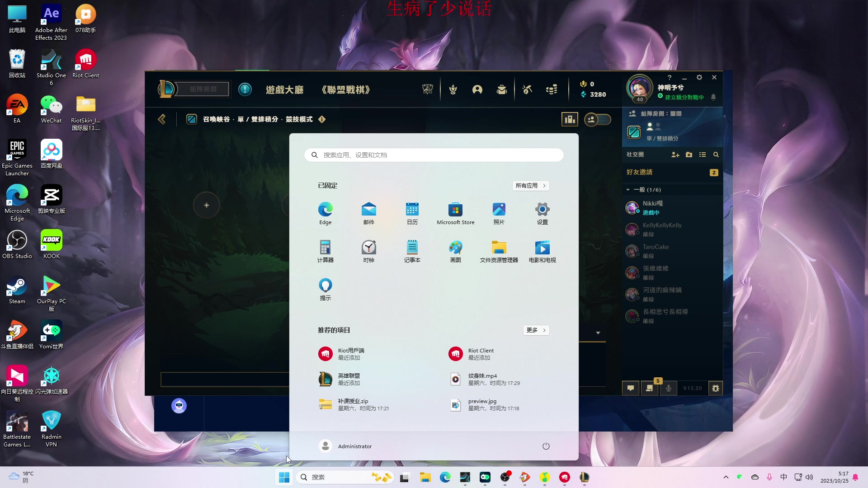Open the friend list options icon
Image resolution: width=868 pixels, height=488 pixels.
pyautogui.click(x=703, y=155)
